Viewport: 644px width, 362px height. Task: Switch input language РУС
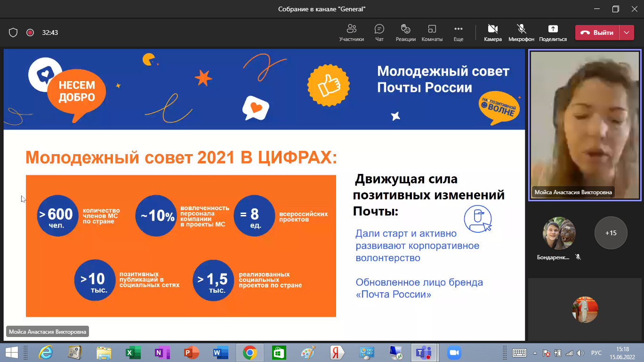coord(596,353)
